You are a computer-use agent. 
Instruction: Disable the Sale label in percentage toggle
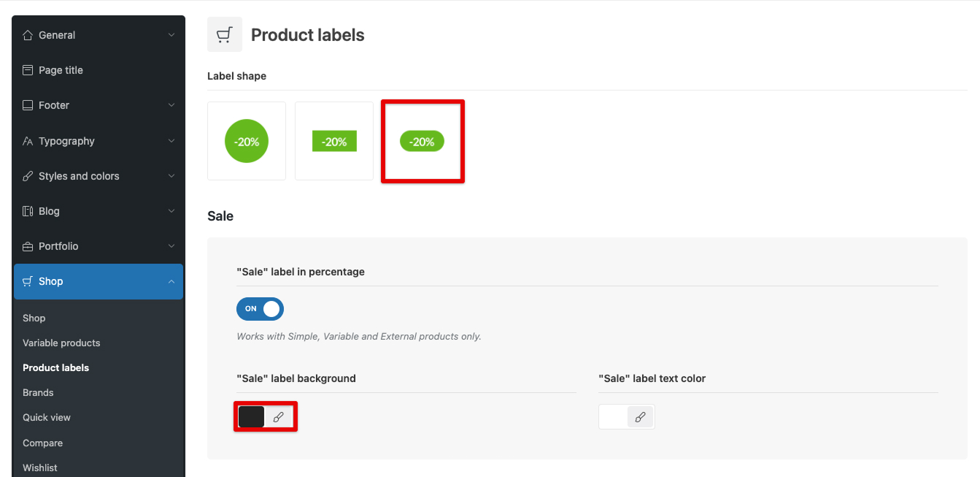tap(260, 309)
